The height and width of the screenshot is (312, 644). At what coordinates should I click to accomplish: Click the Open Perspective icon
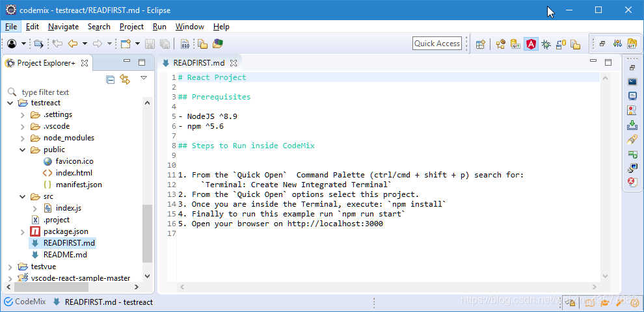pyautogui.click(x=481, y=44)
